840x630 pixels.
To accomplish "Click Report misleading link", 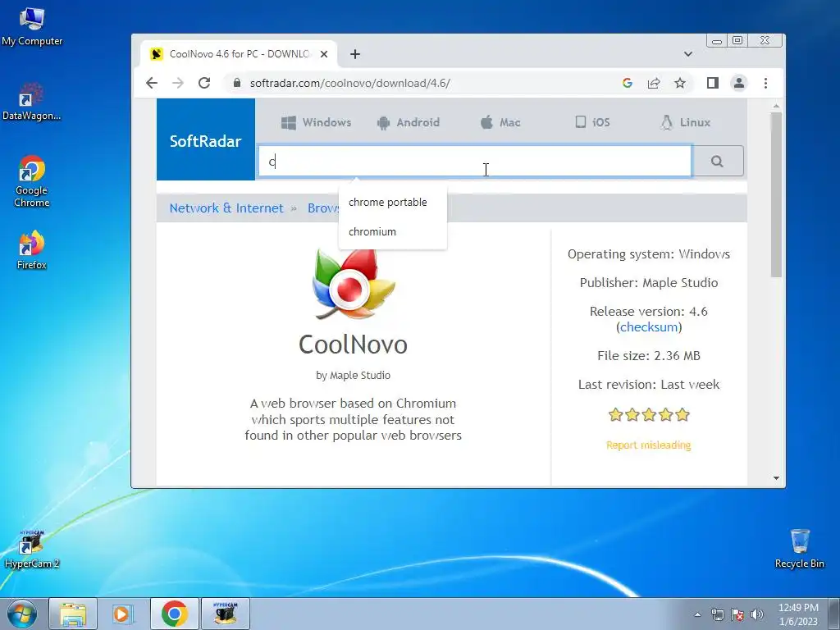I will (x=648, y=445).
